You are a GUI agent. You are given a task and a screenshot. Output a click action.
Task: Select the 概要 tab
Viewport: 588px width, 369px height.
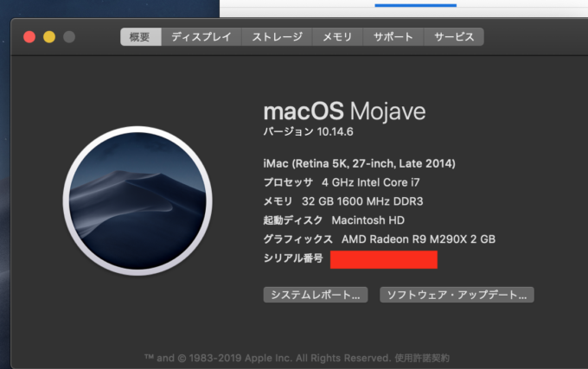(141, 36)
